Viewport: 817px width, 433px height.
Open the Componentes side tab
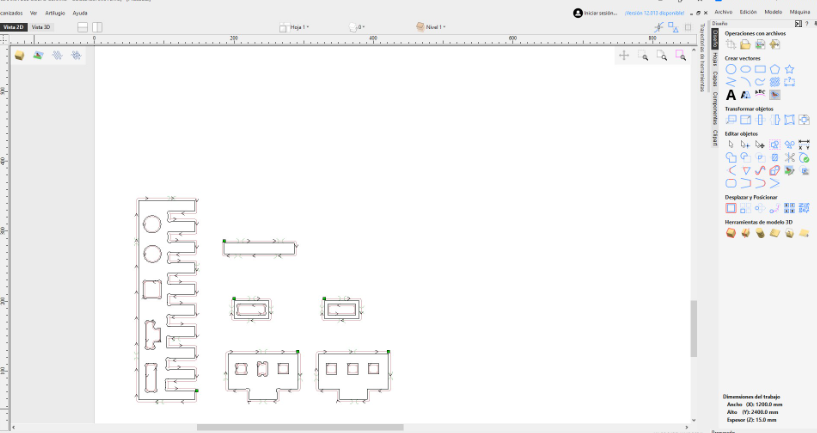coord(715,108)
